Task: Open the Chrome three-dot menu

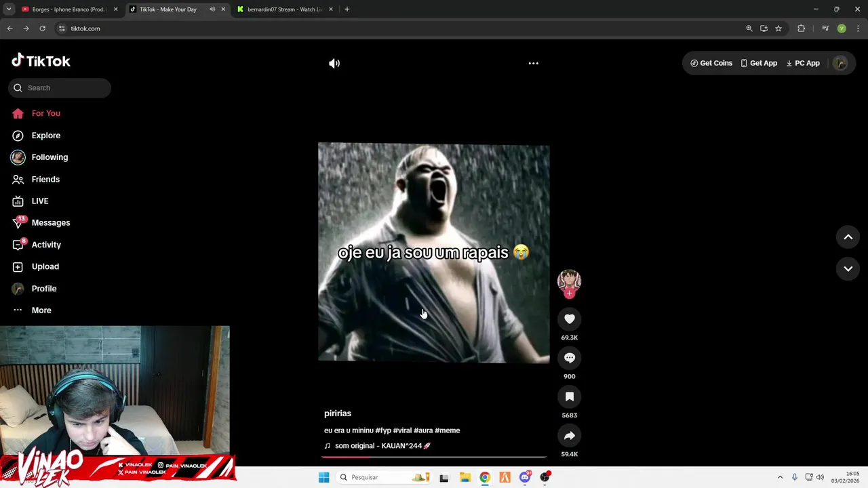Action: pyautogui.click(x=859, y=28)
